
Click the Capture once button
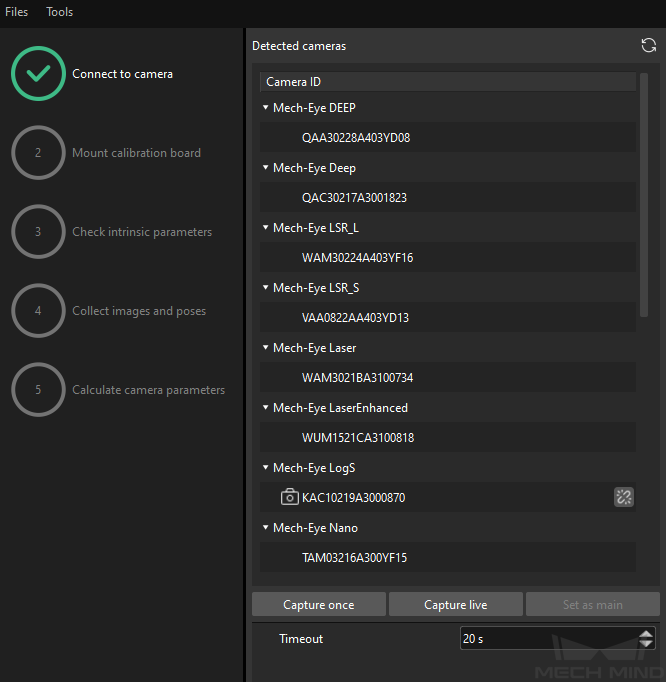319,604
